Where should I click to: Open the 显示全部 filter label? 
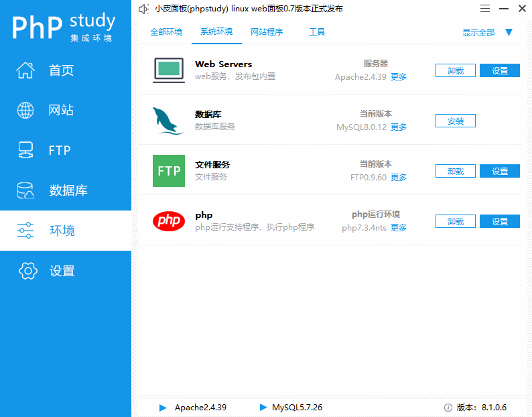click(x=478, y=33)
